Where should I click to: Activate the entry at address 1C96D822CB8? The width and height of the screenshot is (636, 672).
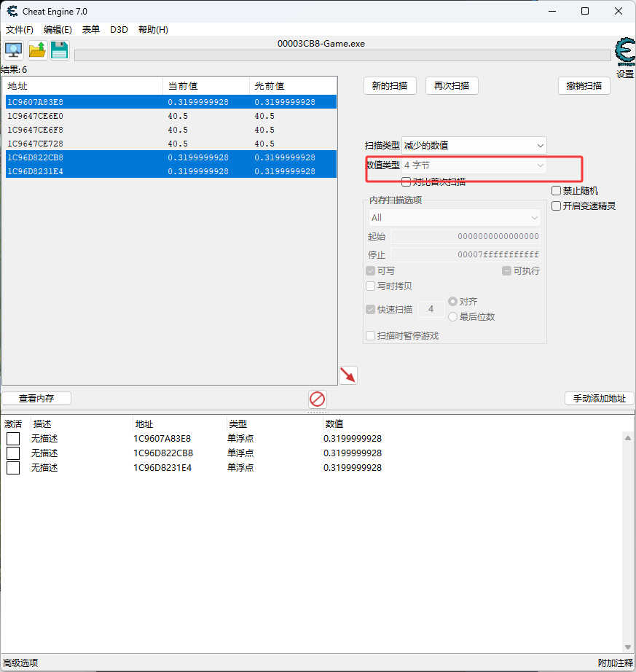(13, 453)
